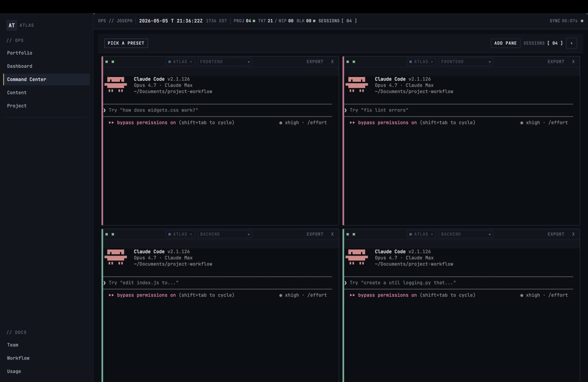This screenshot has width=588, height=382.
Task: Click bypass arrows icon in widgets.css pane
Action: point(111,123)
